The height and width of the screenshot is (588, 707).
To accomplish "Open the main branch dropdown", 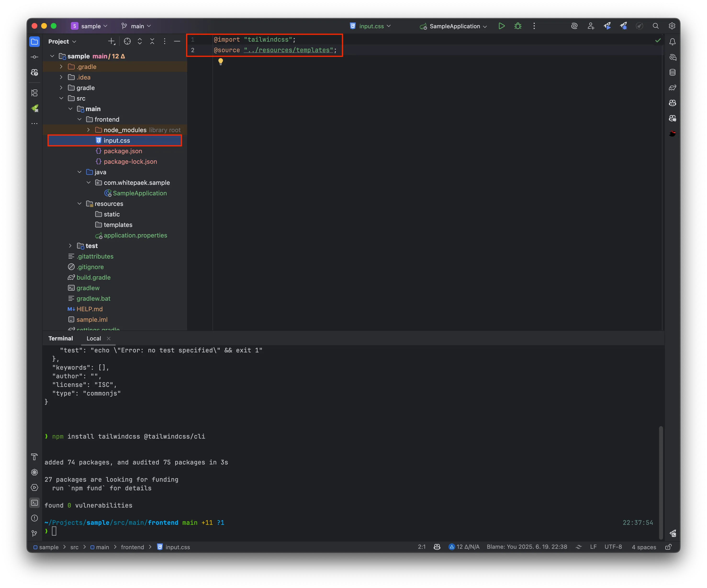I will click(136, 26).
